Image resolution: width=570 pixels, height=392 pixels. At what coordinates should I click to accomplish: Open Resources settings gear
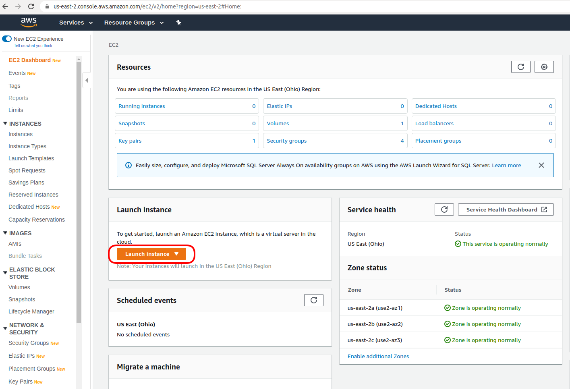click(x=544, y=67)
